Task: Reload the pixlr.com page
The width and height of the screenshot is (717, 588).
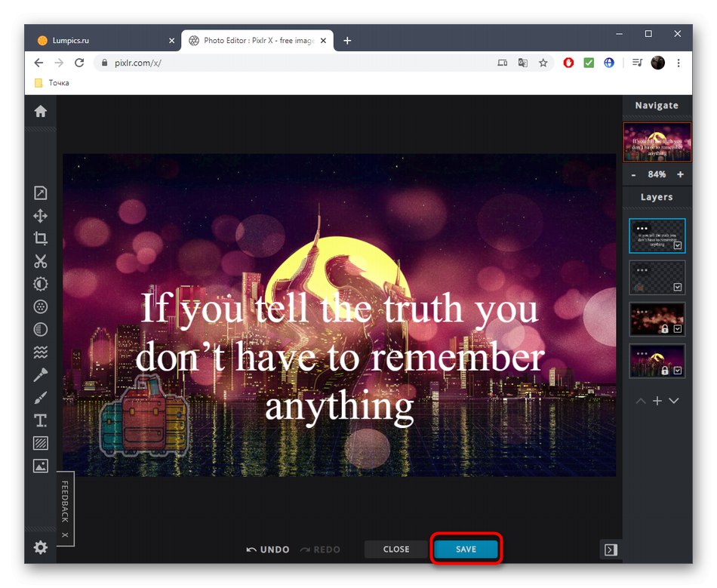Action: tap(79, 63)
